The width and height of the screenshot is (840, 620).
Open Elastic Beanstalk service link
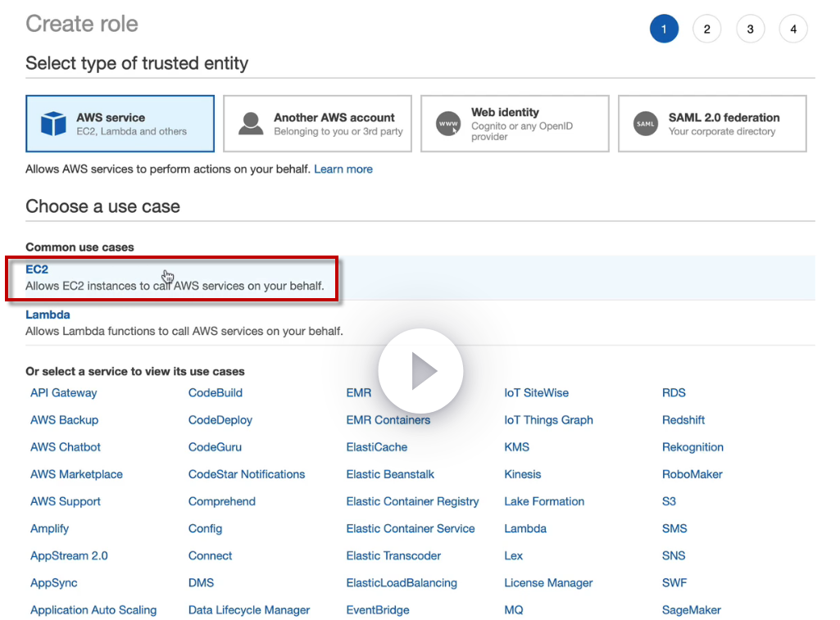390,474
